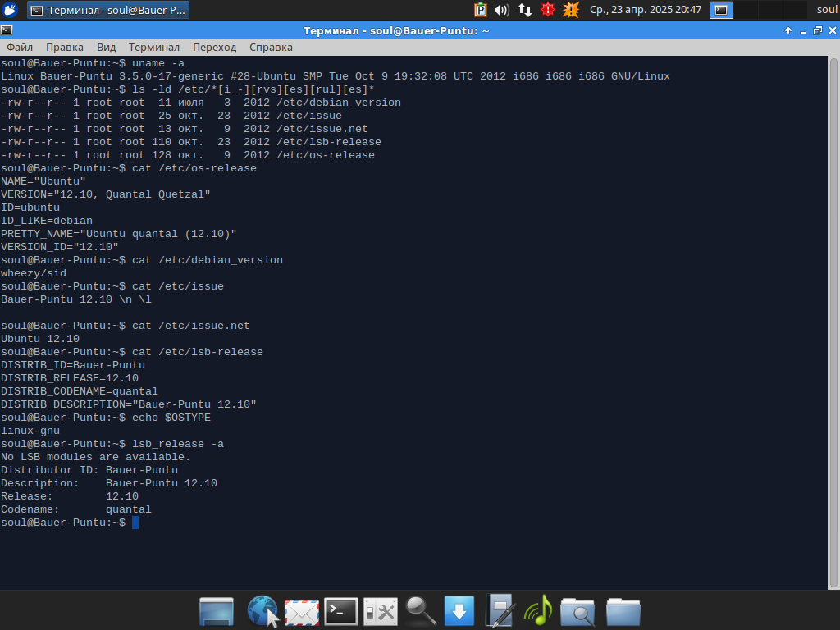Close the terminal window
Image resolution: width=840 pixels, height=630 pixels.
(833, 30)
